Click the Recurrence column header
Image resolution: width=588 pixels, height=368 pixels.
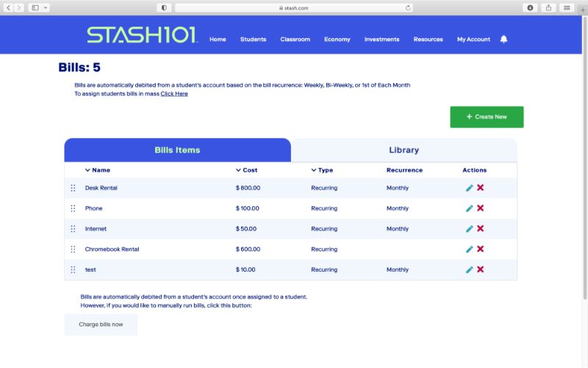404,170
